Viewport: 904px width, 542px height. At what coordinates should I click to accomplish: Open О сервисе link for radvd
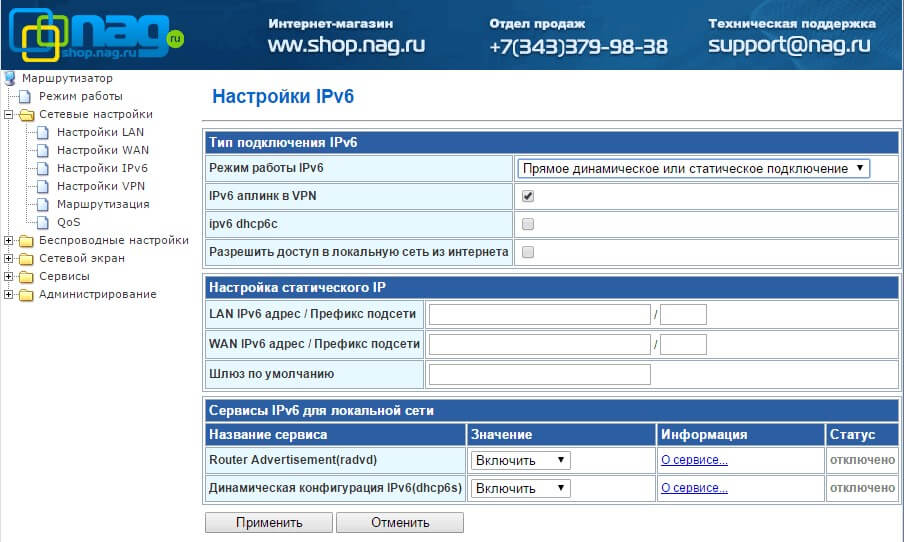pos(694,460)
